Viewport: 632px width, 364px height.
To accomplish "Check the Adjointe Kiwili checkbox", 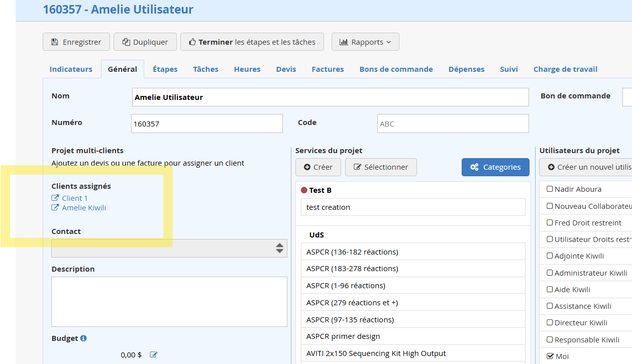I will point(550,256).
